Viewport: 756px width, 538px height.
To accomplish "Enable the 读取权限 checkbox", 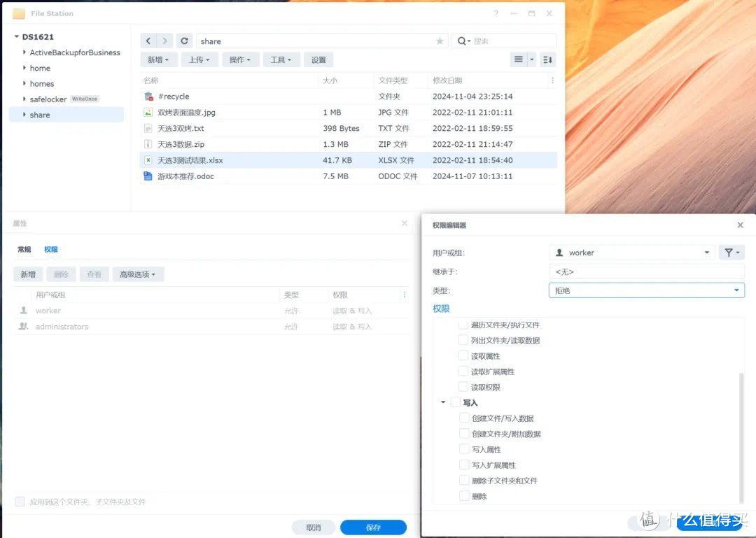I will click(x=463, y=387).
